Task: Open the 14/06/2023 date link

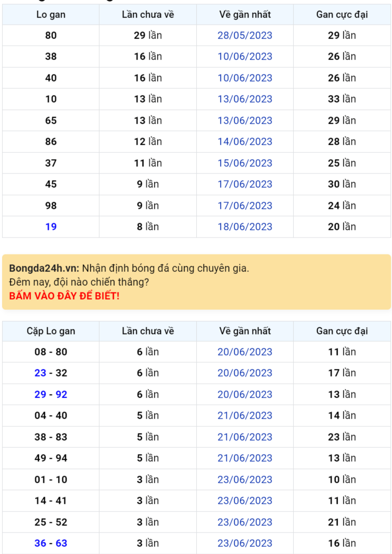Action: point(245,142)
